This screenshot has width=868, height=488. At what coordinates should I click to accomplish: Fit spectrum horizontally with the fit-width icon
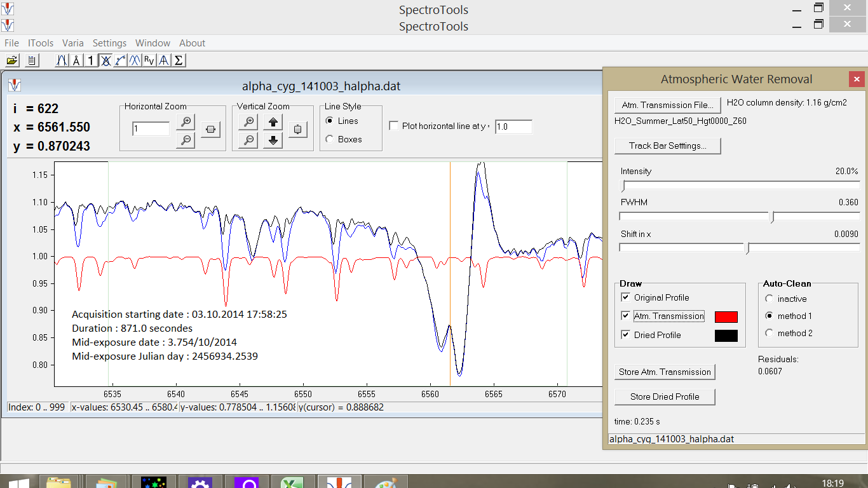(x=210, y=130)
